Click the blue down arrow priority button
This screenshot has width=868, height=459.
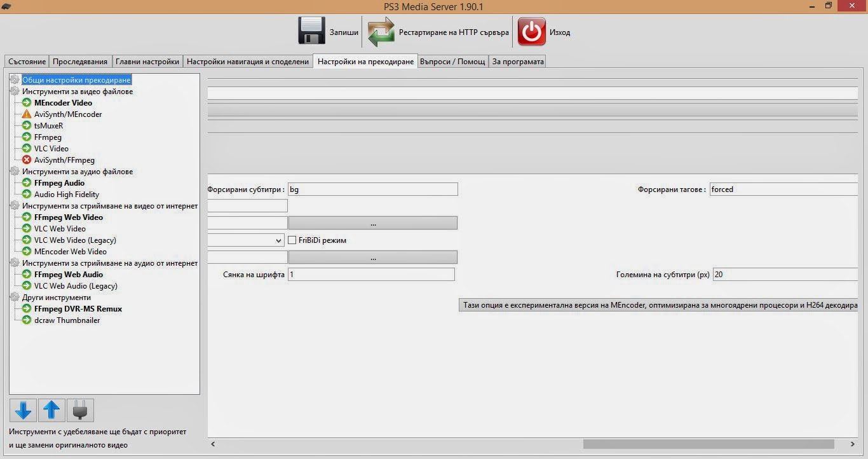pos(23,411)
